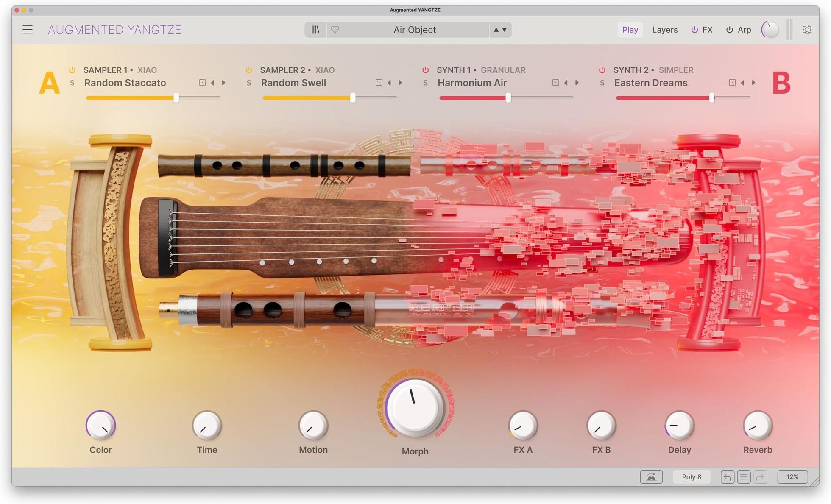Browse previous Random Staccato preset with left arrow
Viewport: 831px width, 504px height.
pos(213,83)
